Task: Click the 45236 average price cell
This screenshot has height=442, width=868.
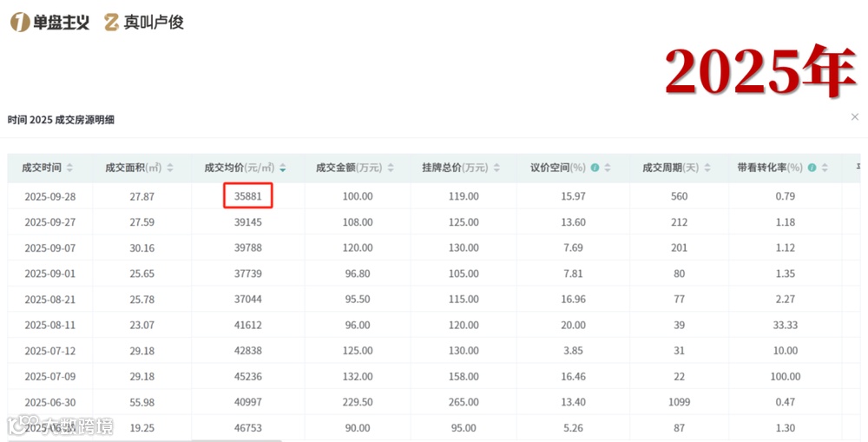Action: (248, 377)
